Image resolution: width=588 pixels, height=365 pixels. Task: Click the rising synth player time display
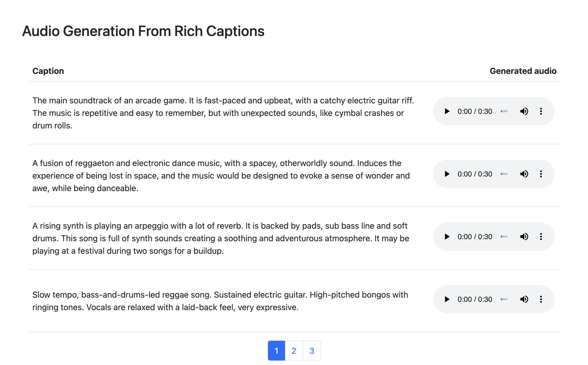[475, 237]
